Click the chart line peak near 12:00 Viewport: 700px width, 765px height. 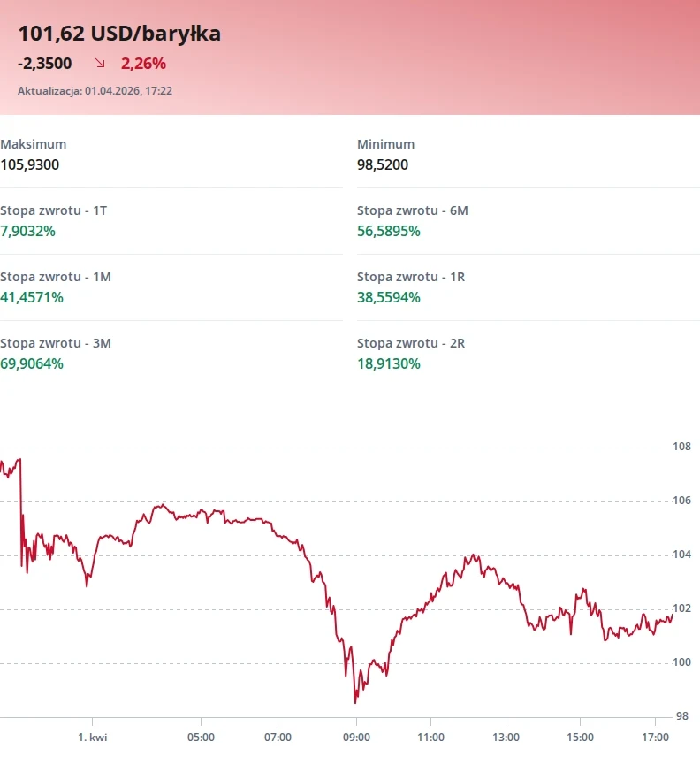click(473, 555)
